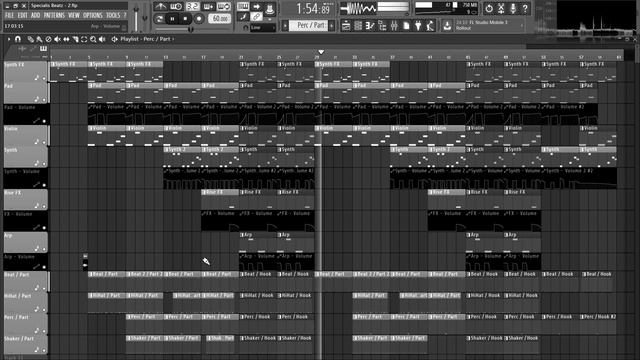Toggle loop recording
Screen dimensions: 640x360
(224, 7)
